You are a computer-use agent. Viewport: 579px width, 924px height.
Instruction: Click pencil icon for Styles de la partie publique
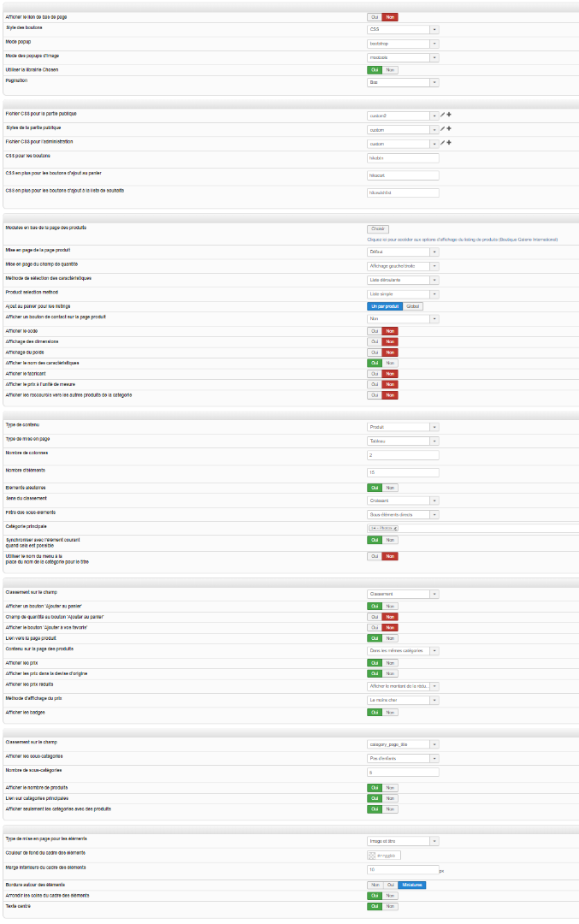[442, 128]
